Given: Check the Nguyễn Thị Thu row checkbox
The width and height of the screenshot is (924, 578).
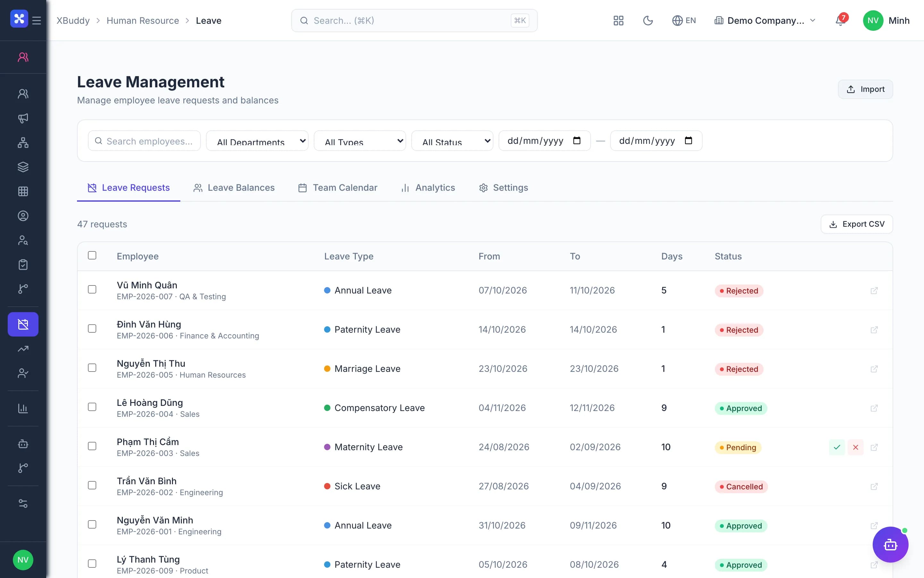Looking at the screenshot, I should (92, 368).
